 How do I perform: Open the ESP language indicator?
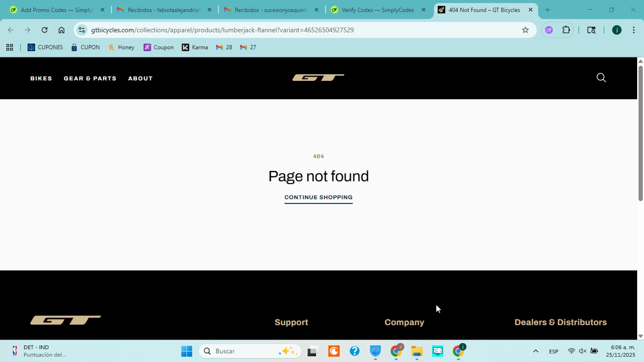click(553, 351)
